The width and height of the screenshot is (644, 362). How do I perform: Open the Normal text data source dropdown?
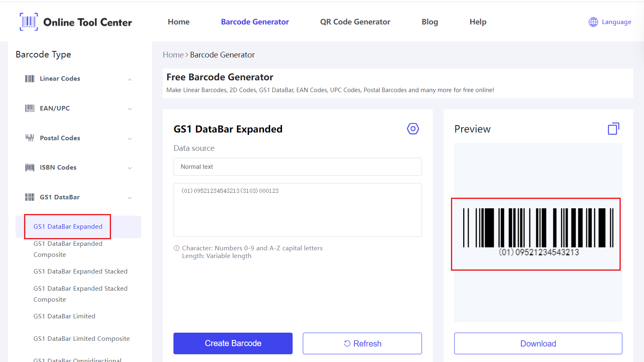point(298,167)
